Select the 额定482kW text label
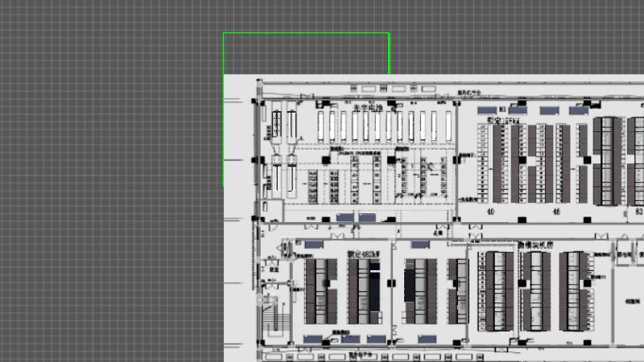Image resolution: width=644 pixels, height=362 pixels. 363,253
